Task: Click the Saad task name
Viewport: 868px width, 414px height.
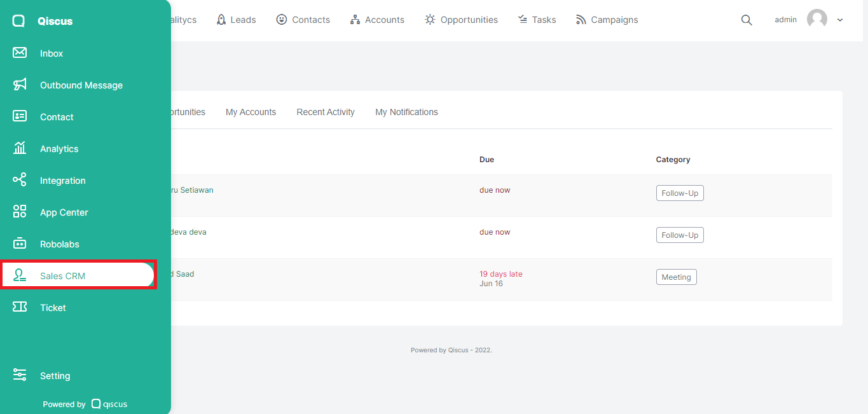Action: pyautogui.click(x=183, y=274)
